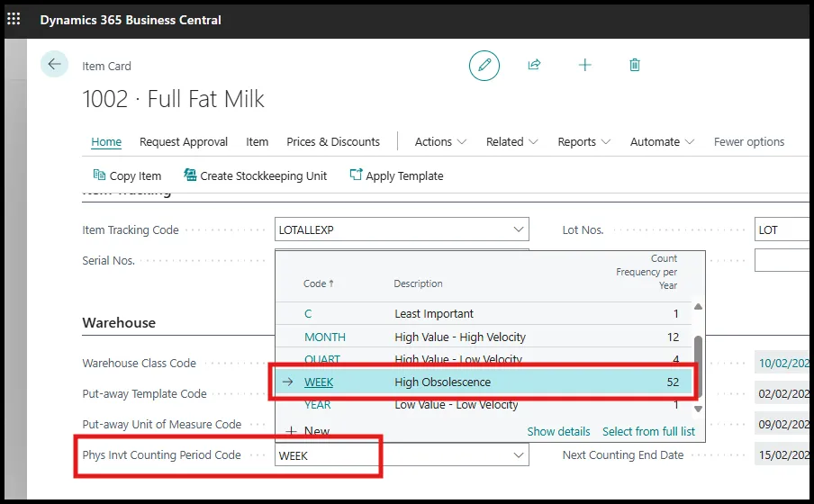Click the Phys Invt Counting Period Code field

[x=402, y=455]
